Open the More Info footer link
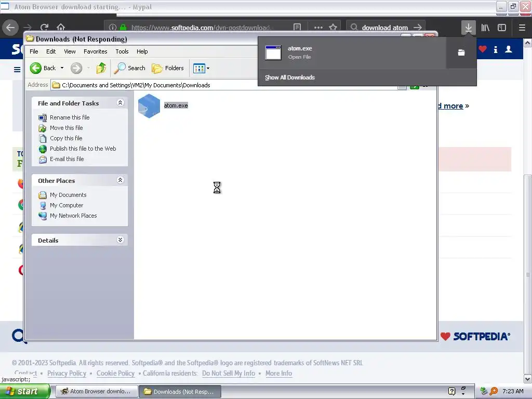532x399 pixels. pyautogui.click(x=278, y=373)
